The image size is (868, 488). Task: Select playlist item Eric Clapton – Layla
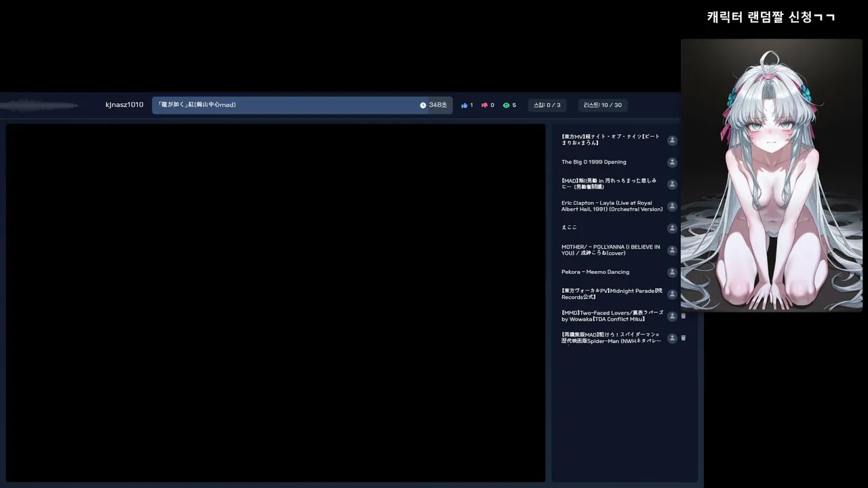coord(612,206)
